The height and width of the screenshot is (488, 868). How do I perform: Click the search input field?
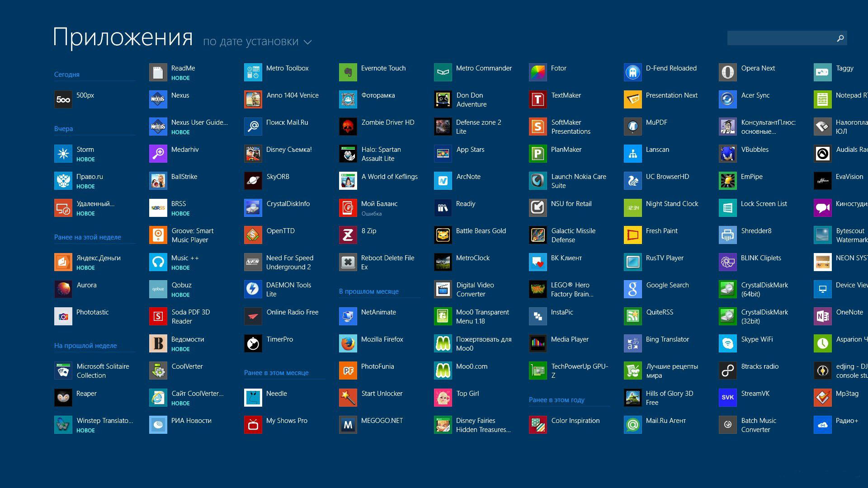click(786, 38)
